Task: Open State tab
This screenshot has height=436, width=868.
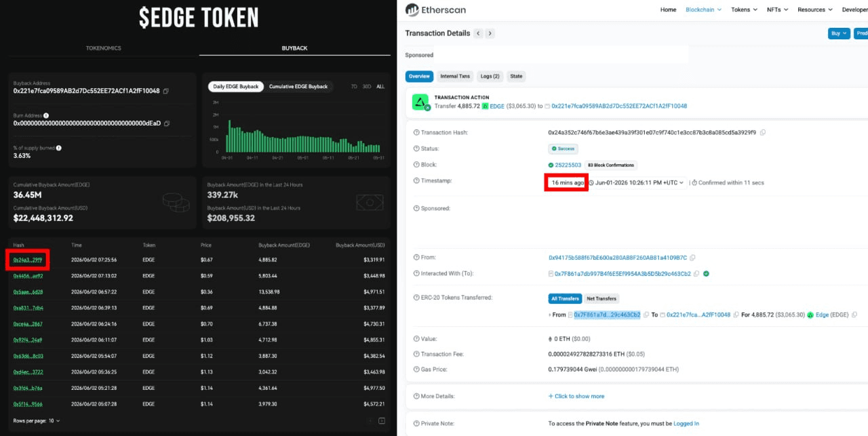Action: click(x=516, y=77)
